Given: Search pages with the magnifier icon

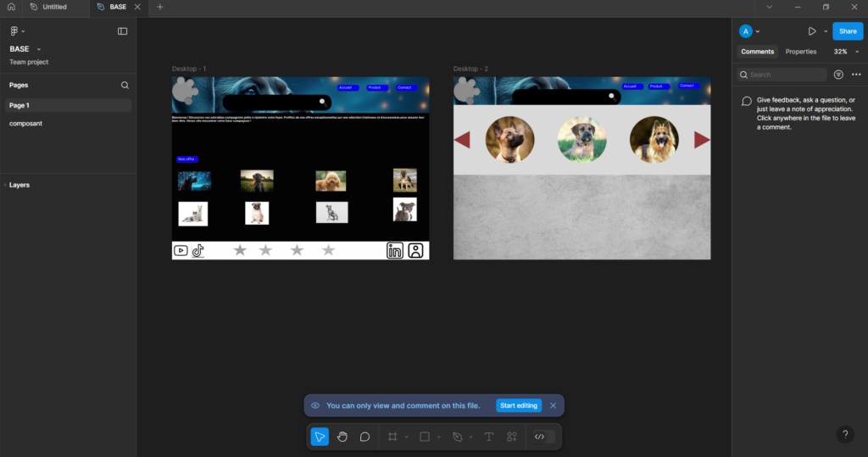Looking at the screenshot, I should pyautogui.click(x=125, y=86).
